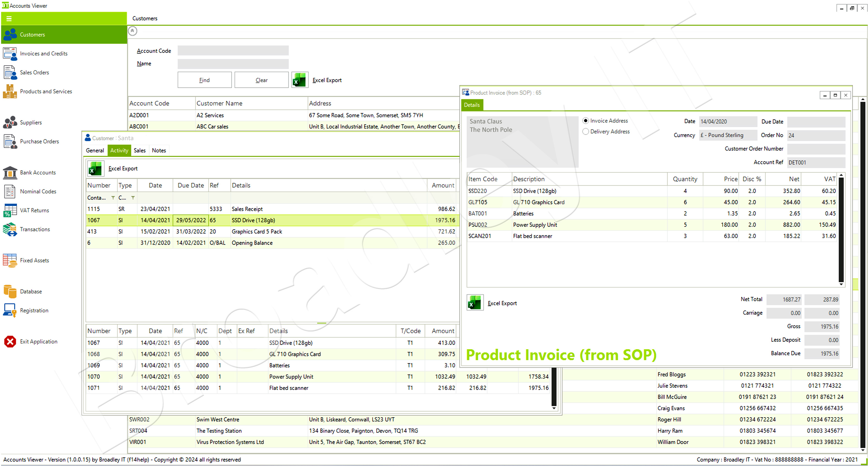The width and height of the screenshot is (868, 466).
Task: Open the Contact column filter on the activity grid
Action: [113, 198]
